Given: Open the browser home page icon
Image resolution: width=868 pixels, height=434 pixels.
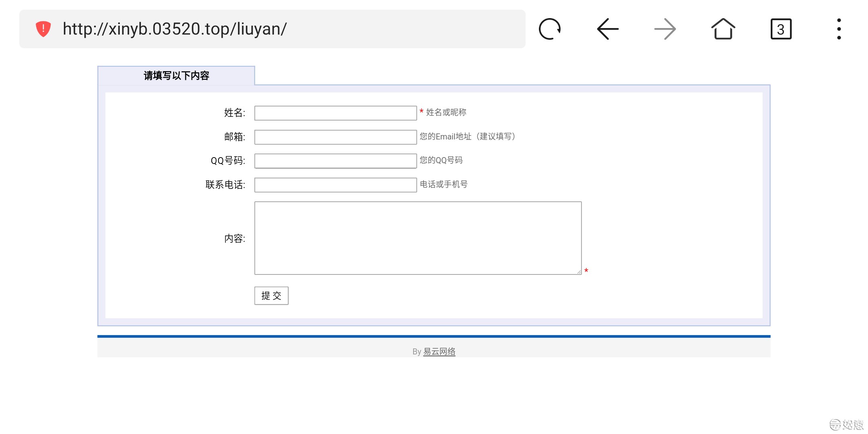Looking at the screenshot, I should click(x=723, y=29).
